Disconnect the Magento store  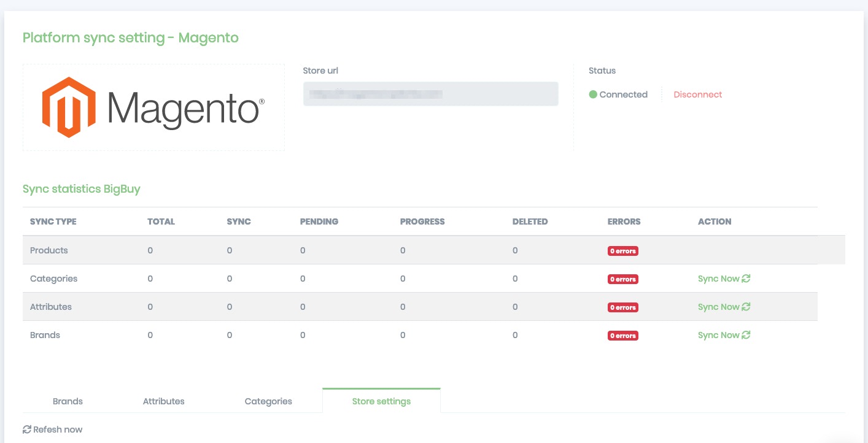[697, 94]
